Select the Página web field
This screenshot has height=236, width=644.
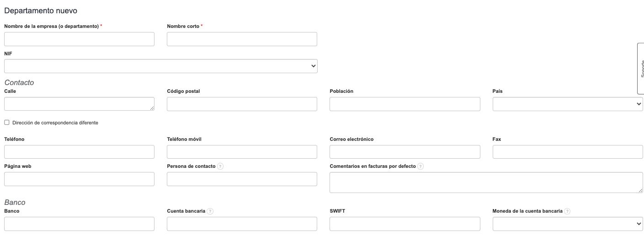79,179
